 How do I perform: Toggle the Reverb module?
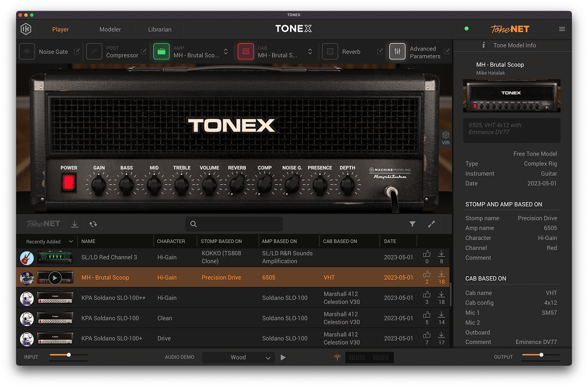point(330,52)
